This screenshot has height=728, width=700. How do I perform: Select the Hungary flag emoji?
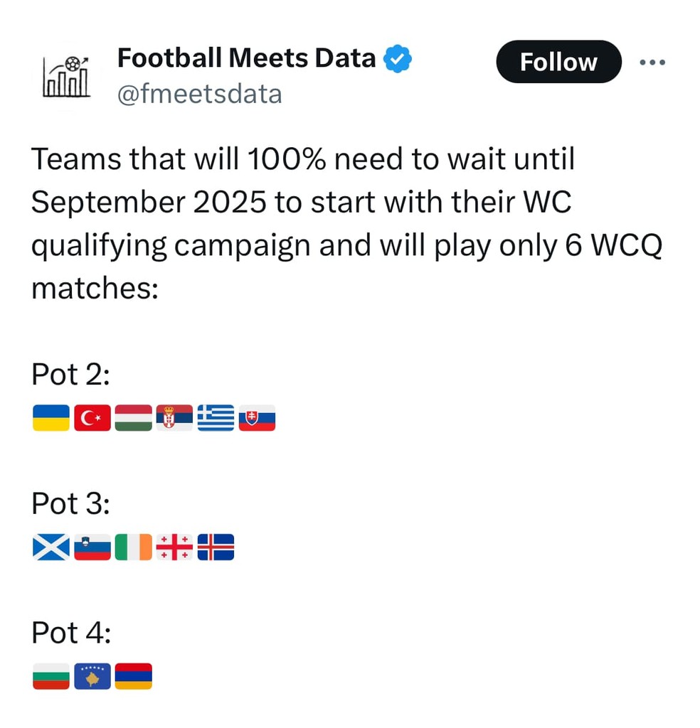coord(133,418)
